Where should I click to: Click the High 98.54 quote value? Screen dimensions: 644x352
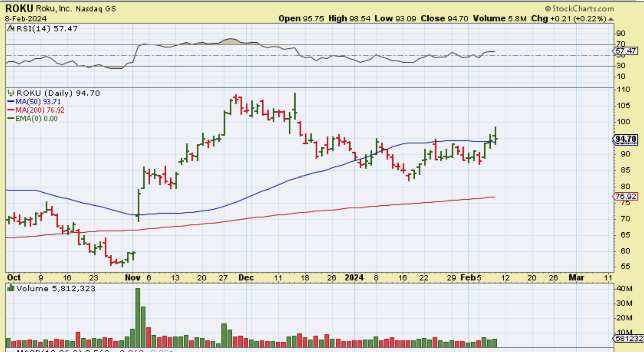pos(349,18)
